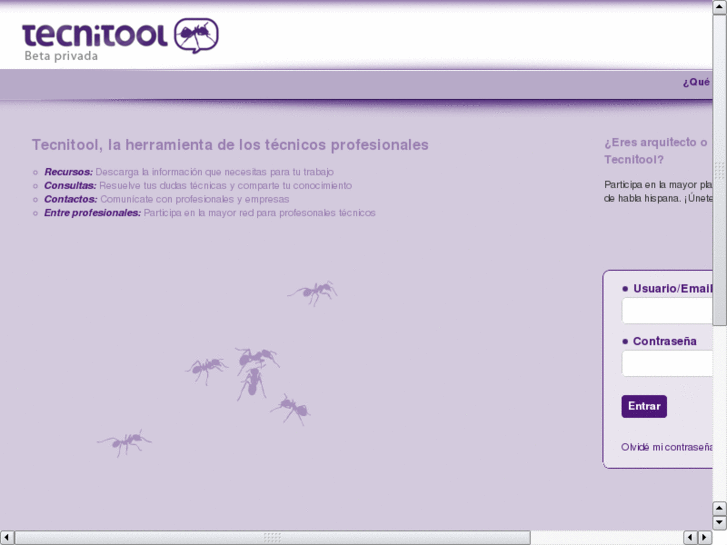Click the Participa en la mayor paragraph at right
Viewport: 727px width, 545px height.
[658, 192]
